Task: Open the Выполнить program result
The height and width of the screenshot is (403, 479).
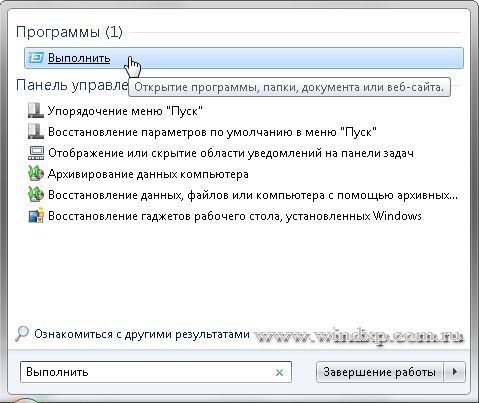Action: (244, 58)
